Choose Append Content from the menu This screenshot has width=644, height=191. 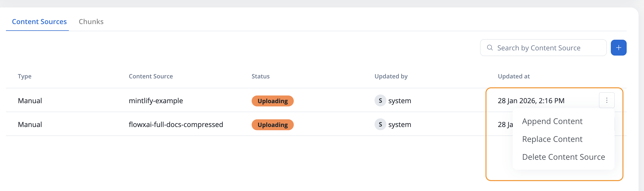(x=552, y=121)
